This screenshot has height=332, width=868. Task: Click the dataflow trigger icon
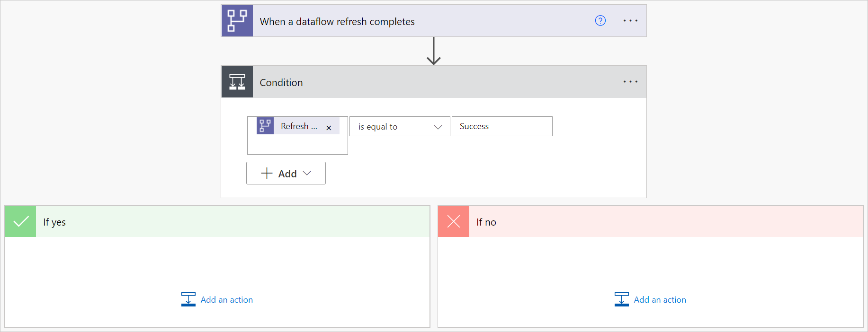237,21
